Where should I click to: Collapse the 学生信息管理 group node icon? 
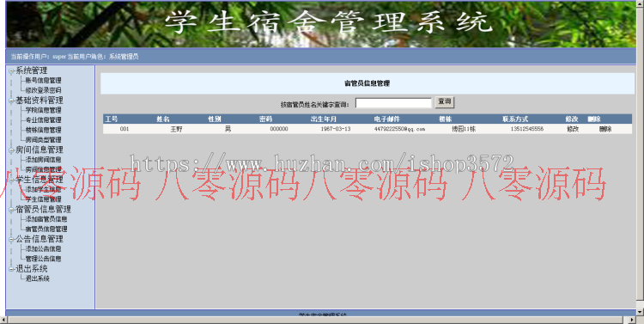pyautogui.click(x=11, y=180)
